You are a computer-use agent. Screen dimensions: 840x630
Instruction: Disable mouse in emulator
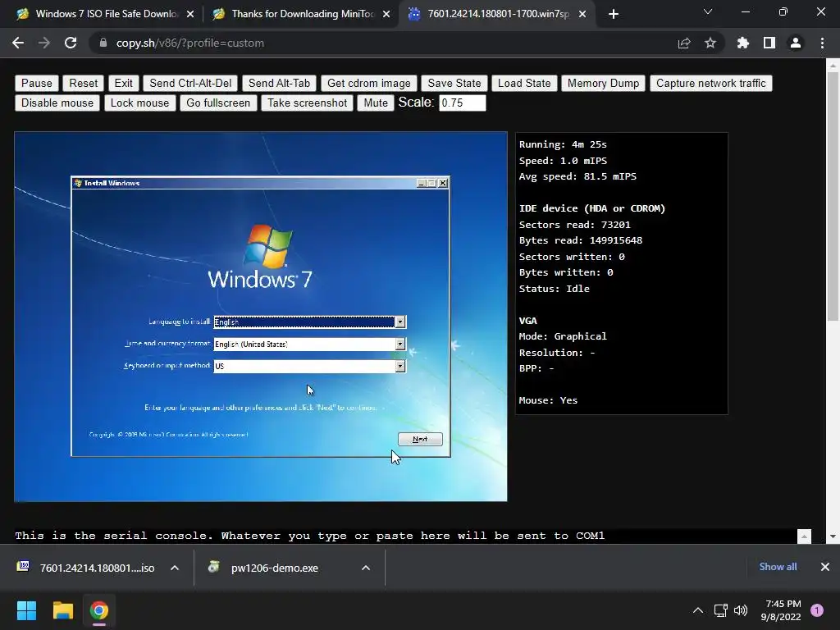(x=57, y=103)
